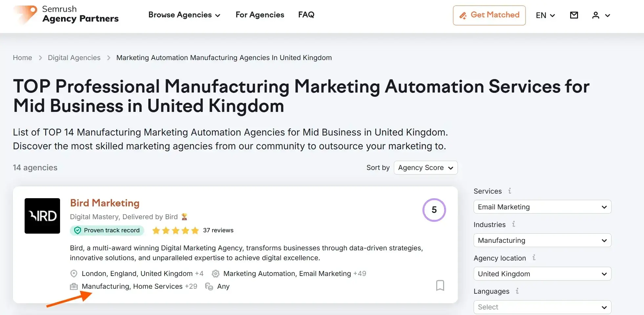Click the Proven track record shield icon
This screenshot has width=644, height=315.
[77, 230]
